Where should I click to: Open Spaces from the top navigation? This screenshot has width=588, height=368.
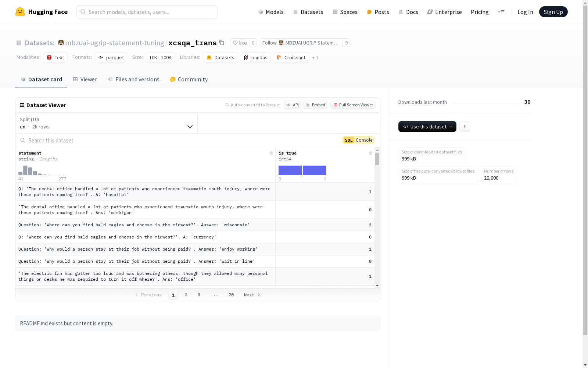pyautogui.click(x=345, y=12)
